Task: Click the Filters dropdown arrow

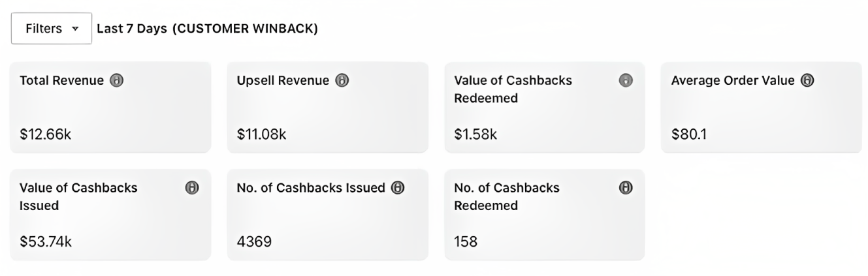Action: pos(74,29)
